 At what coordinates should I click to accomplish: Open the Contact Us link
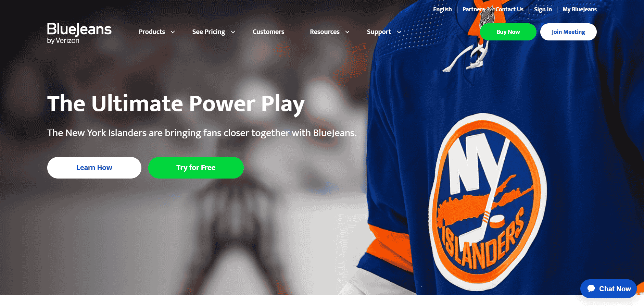click(x=509, y=9)
